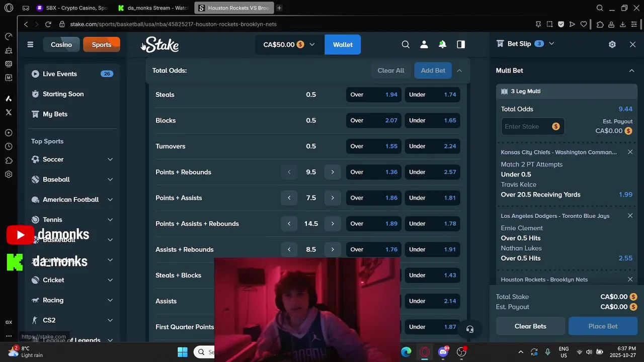This screenshot has width=644, height=362.
Task: Remove the Kansas City Chiefs leg
Action: tap(630, 152)
